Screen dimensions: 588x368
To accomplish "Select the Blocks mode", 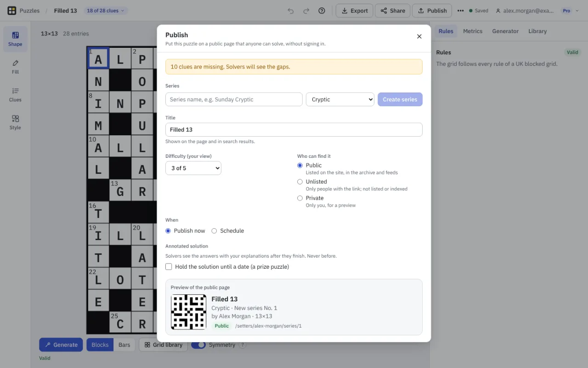I will 100,345.
